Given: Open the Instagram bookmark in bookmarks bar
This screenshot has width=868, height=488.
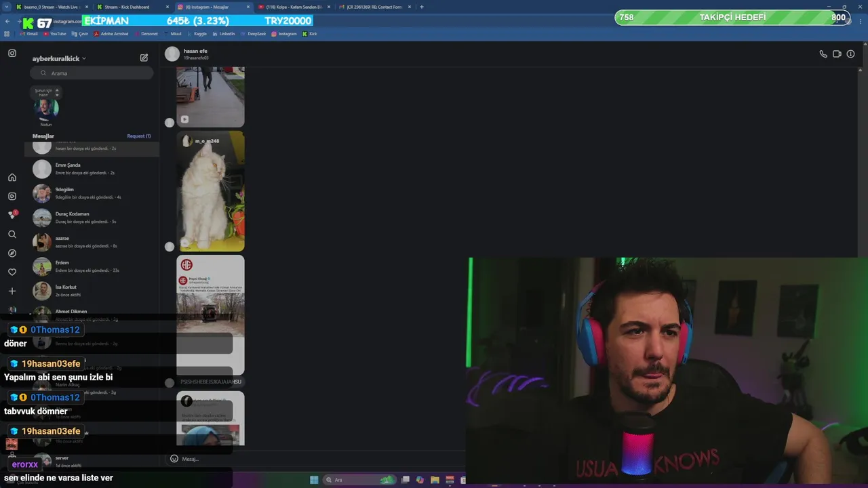Looking at the screenshot, I should pos(284,34).
